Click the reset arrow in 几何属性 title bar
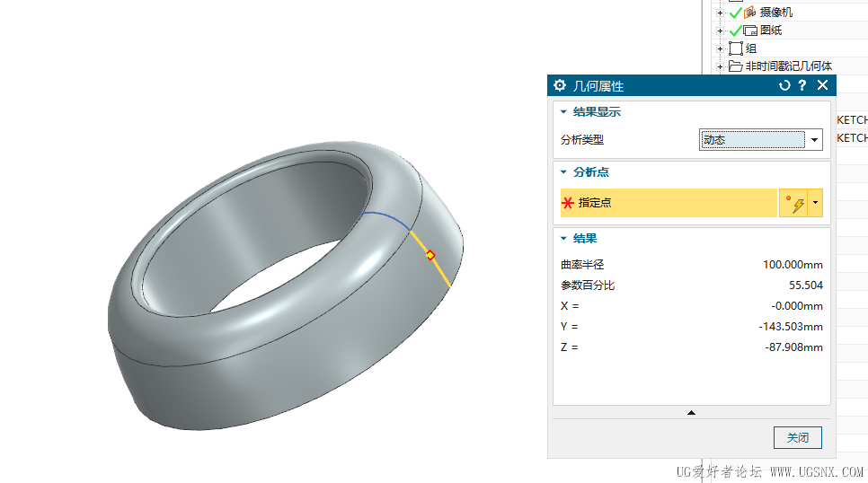Image resolution: width=868 pixels, height=483 pixels. click(784, 85)
